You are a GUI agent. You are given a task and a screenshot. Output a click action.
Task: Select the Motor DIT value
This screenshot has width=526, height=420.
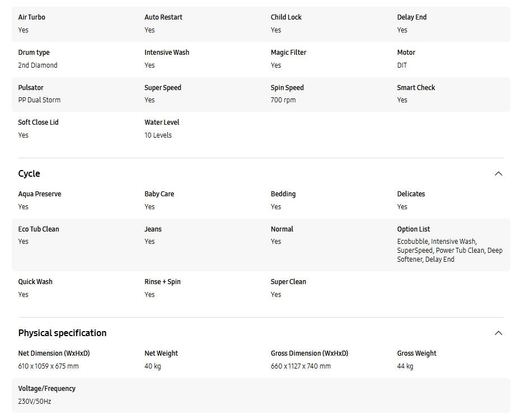[x=402, y=65]
